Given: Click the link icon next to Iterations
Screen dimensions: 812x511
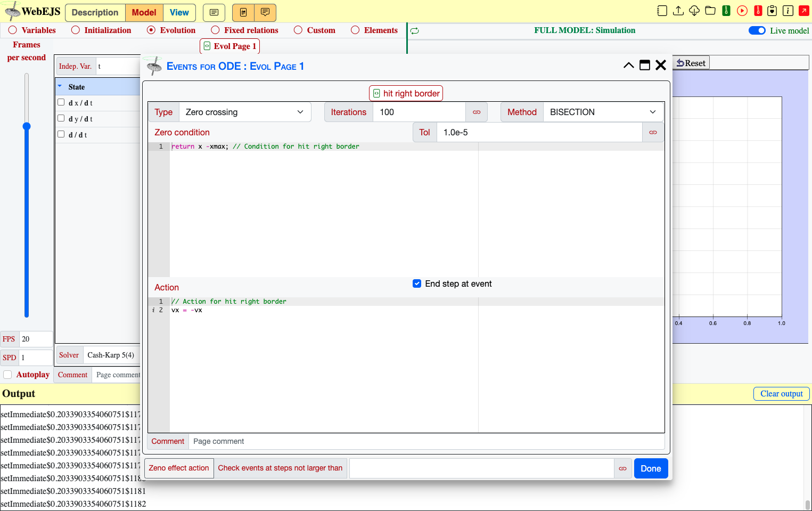Looking at the screenshot, I should tap(477, 112).
